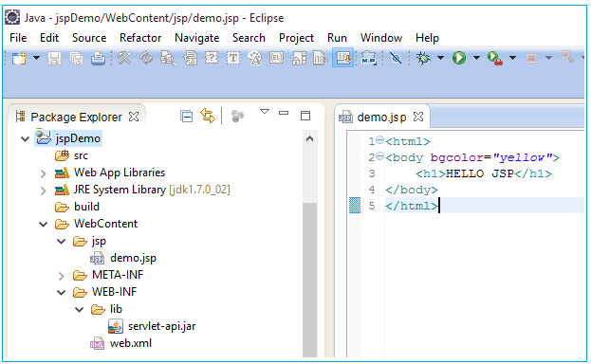Click the green Run button icon
This screenshot has height=364, width=591.
point(459,58)
